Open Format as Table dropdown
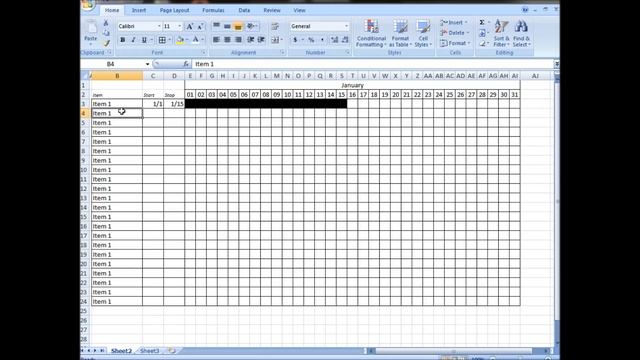The image size is (640, 360). click(x=400, y=33)
